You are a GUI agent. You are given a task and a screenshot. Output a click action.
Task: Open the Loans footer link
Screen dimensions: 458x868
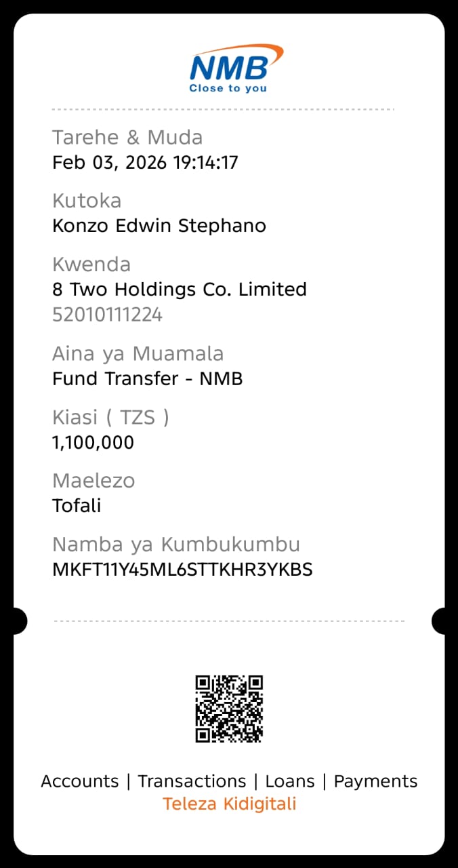click(290, 781)
